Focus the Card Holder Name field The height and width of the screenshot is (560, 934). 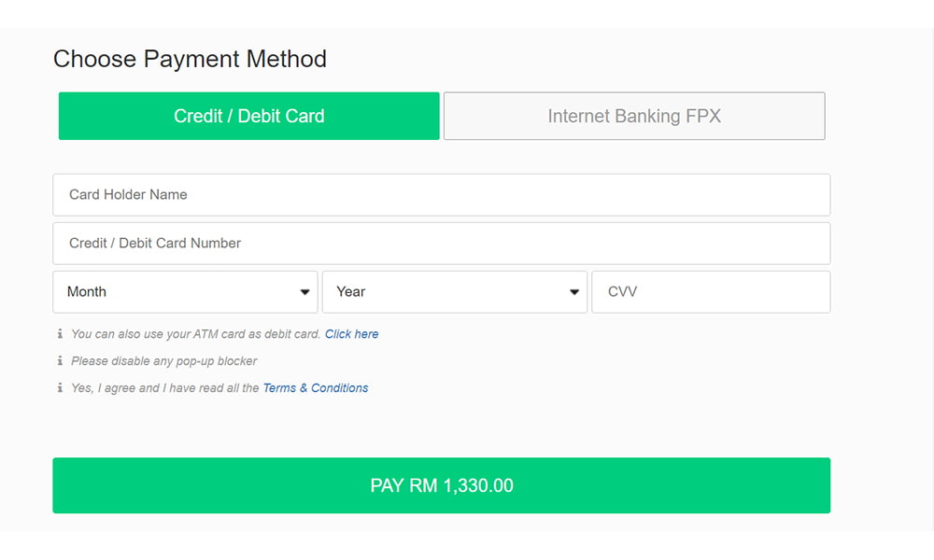click(x=442, y=195)
